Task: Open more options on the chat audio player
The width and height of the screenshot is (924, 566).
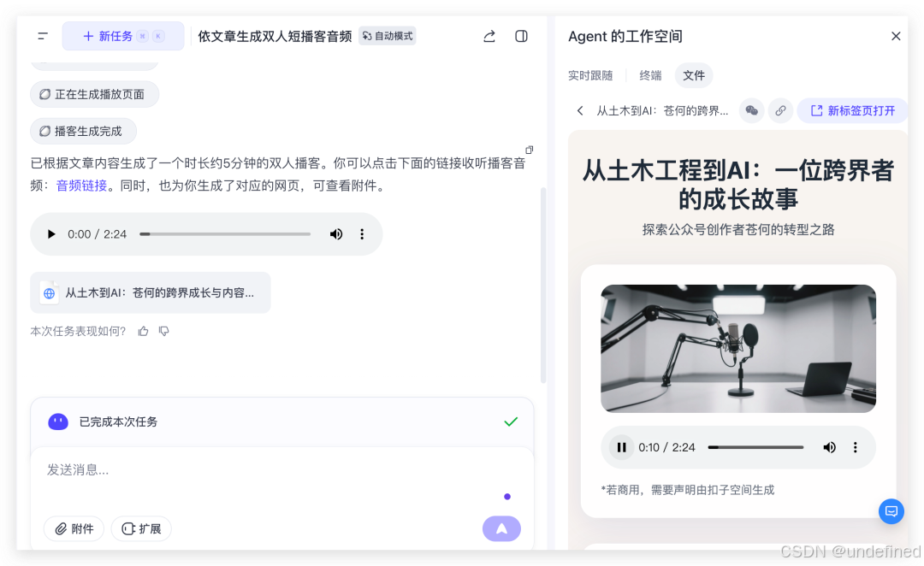Action: click(362, 234)
